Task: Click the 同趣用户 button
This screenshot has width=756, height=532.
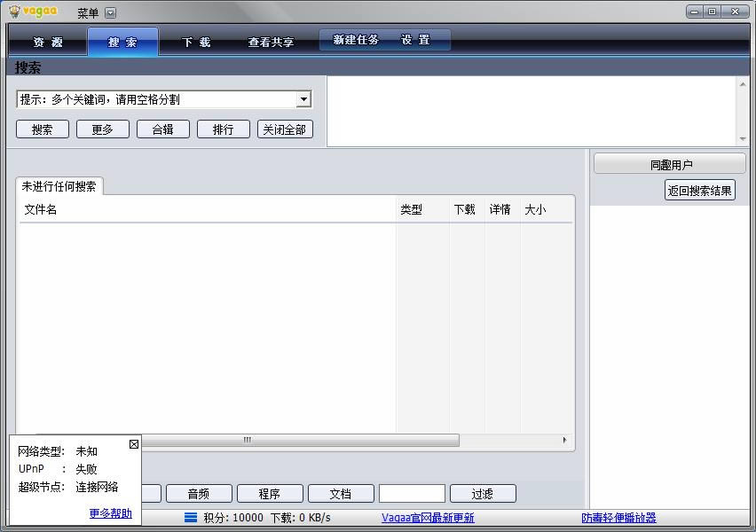Action: click(670, 164)
